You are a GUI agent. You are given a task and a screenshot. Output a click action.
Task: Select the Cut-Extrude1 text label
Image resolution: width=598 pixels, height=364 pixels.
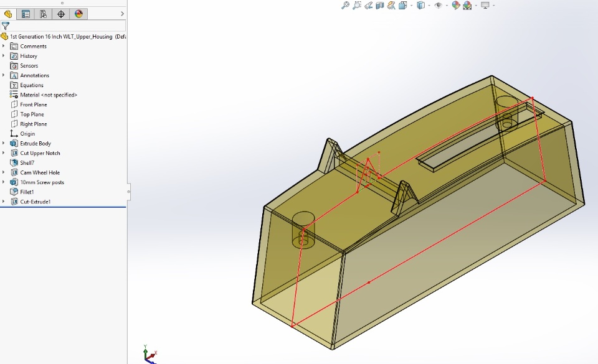click(x=35, y=202)
